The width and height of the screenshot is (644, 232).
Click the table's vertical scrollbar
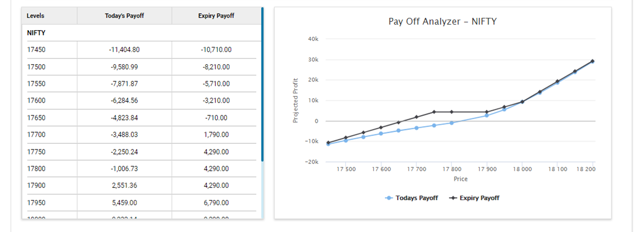(x=262, y=84)
